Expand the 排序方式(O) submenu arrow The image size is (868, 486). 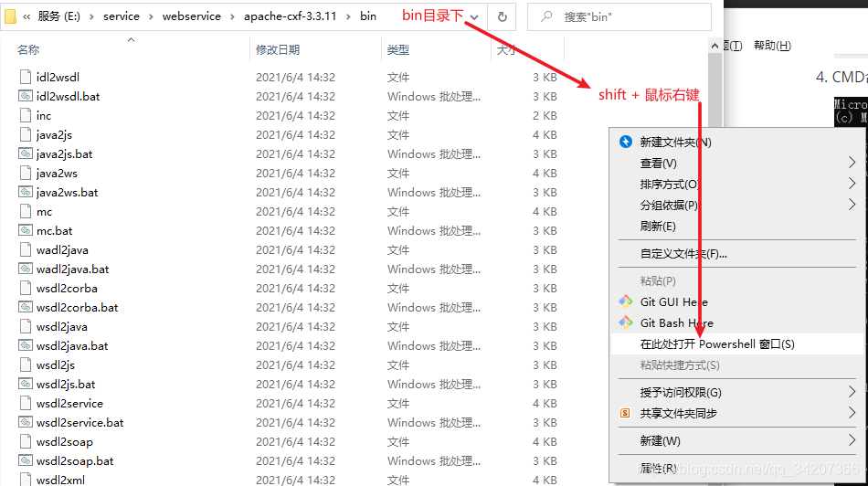pos(852,184)
